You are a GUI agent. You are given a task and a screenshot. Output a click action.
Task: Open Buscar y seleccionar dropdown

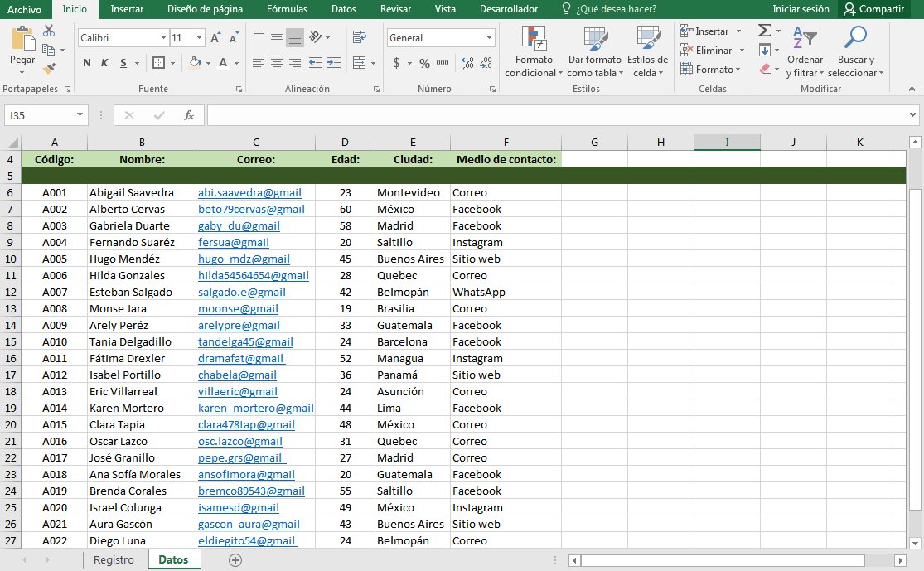click(x=856, y=52)
